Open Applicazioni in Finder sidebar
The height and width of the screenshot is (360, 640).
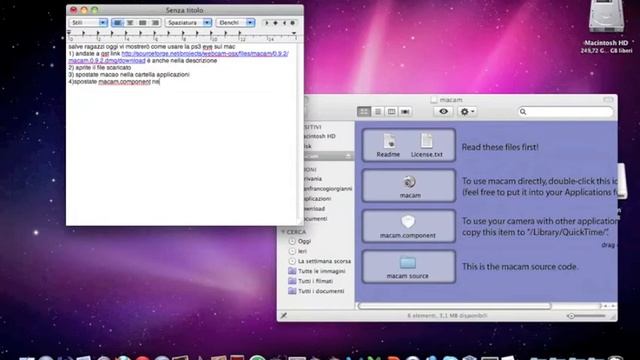point(317,199)
